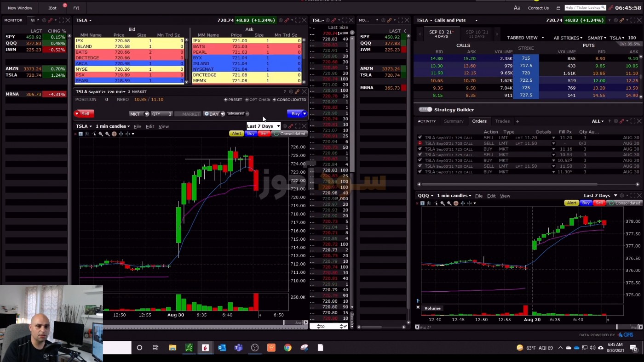This screenshot has width=644, height=362.
Task: Click chain link icon in TSLA order entry panel
Action: [297, 91]
